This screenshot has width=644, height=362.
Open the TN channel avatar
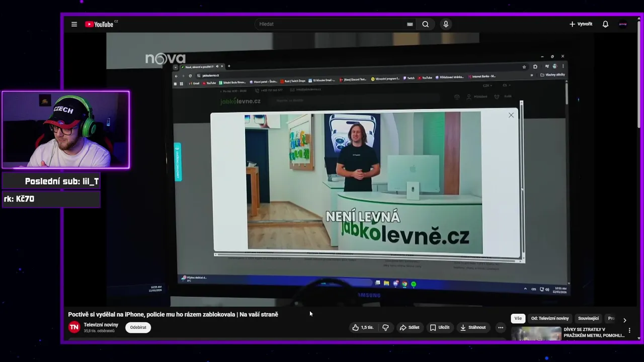74,327
